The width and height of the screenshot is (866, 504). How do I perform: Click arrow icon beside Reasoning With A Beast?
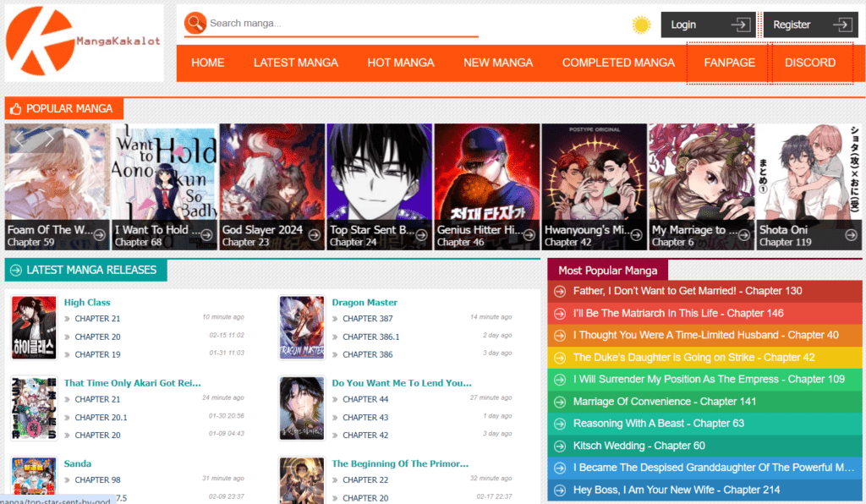[560, 424]
